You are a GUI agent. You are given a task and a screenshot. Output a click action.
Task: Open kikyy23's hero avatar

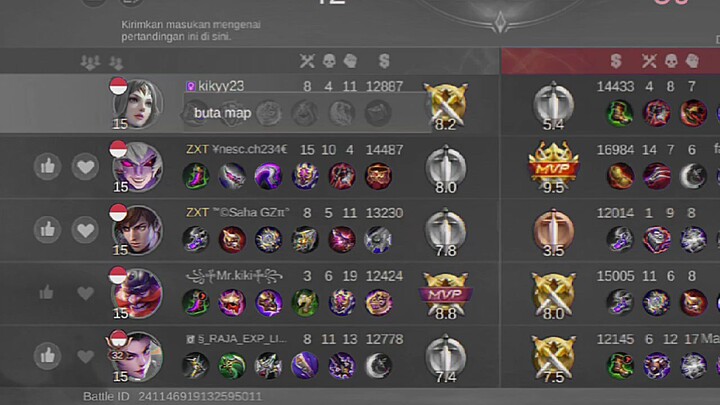tap(138, 104)
